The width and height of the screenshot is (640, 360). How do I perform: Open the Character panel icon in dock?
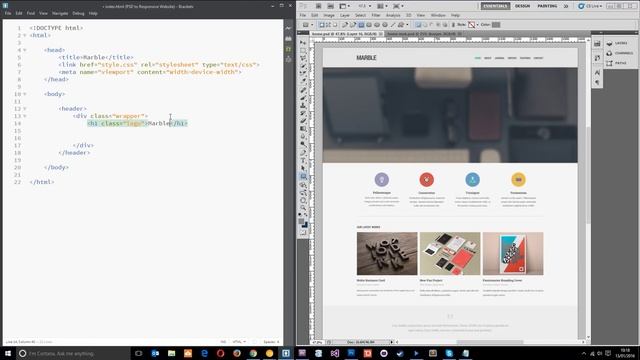pos(597,72)
